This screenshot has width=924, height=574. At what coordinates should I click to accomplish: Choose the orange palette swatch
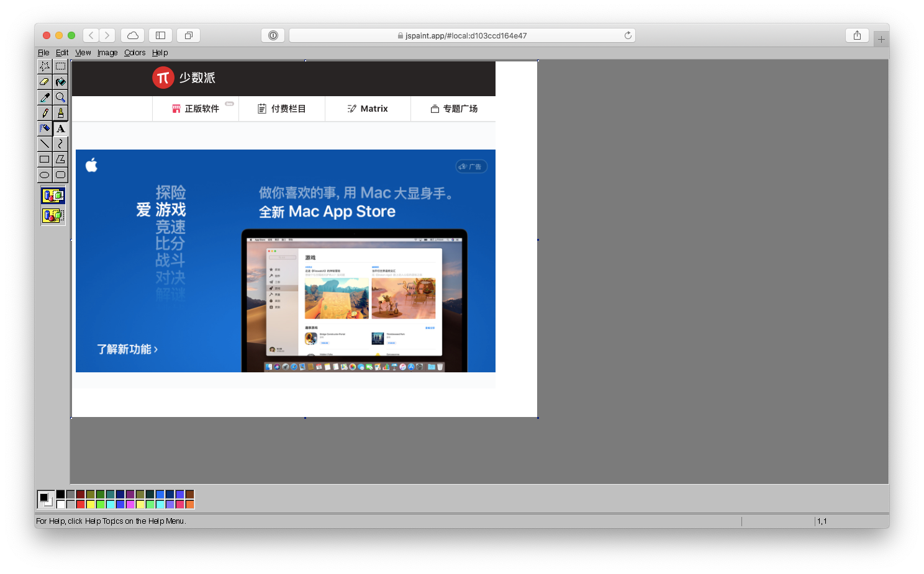[x=190, y=504]
